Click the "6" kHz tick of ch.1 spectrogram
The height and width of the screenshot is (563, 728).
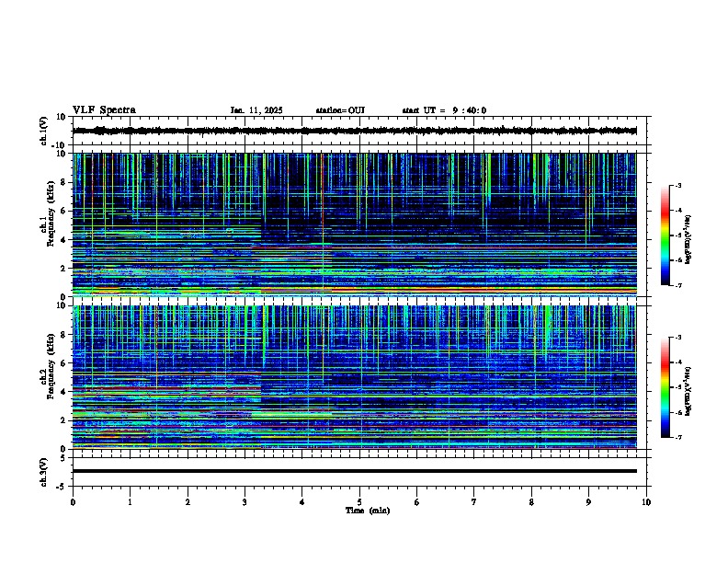64,211
